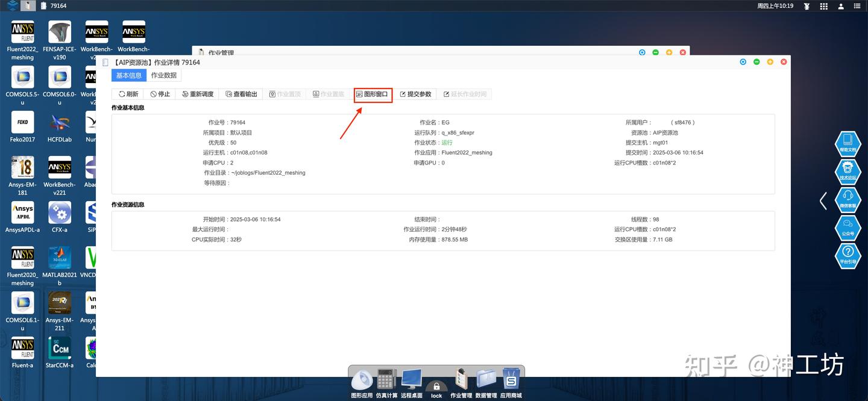Launch AnsysAPDL-a desktop icon

coord(23,217)
